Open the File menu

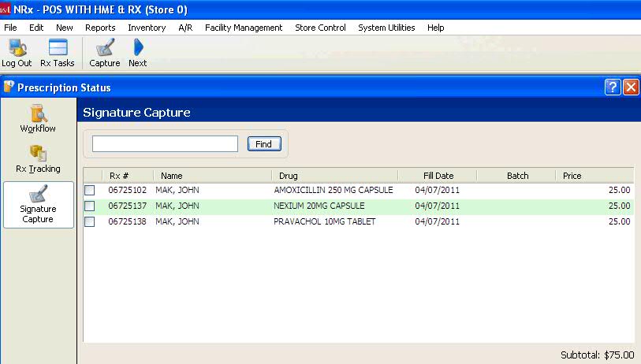pyautogui.click(x=10, y=28)
